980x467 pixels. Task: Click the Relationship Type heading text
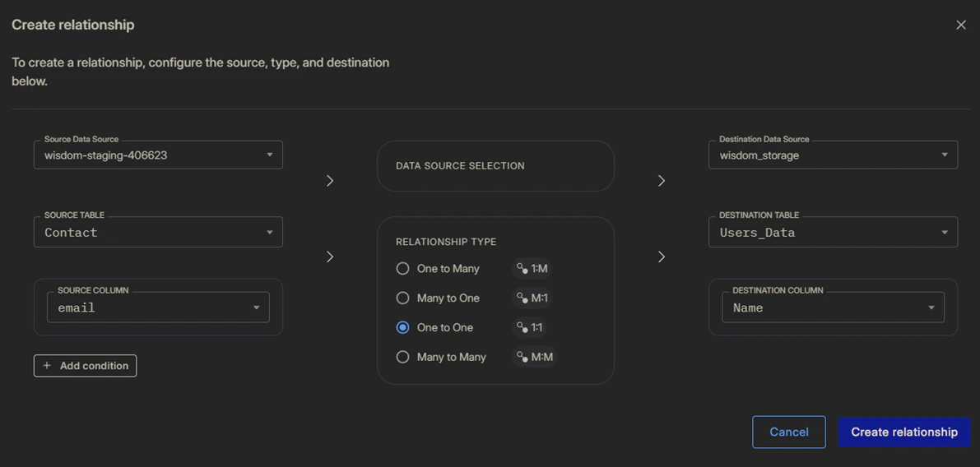point(446,242)
